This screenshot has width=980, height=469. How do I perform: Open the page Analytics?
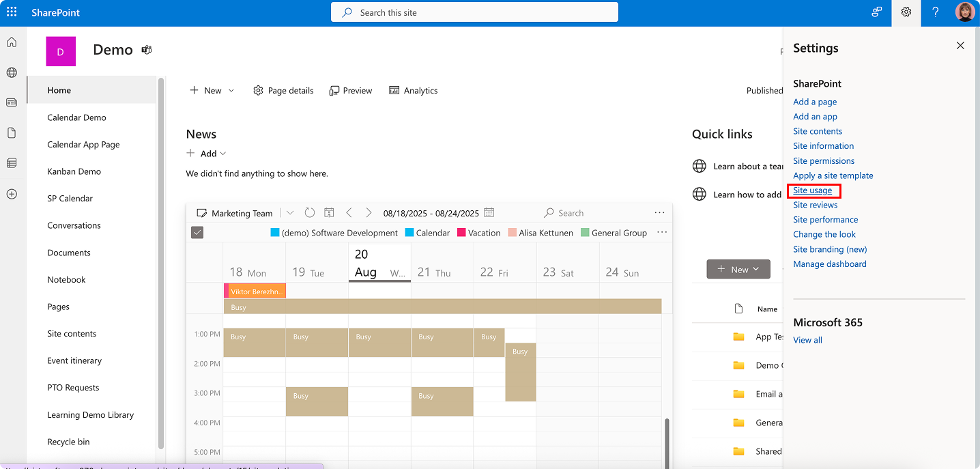(413, 90)
